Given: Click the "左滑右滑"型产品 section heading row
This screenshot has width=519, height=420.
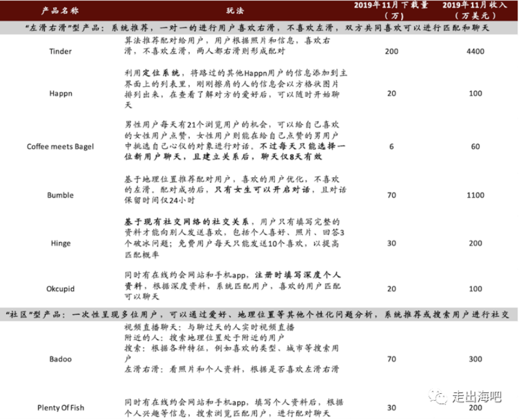Looking at the screenshot, I should coord(259,28).
